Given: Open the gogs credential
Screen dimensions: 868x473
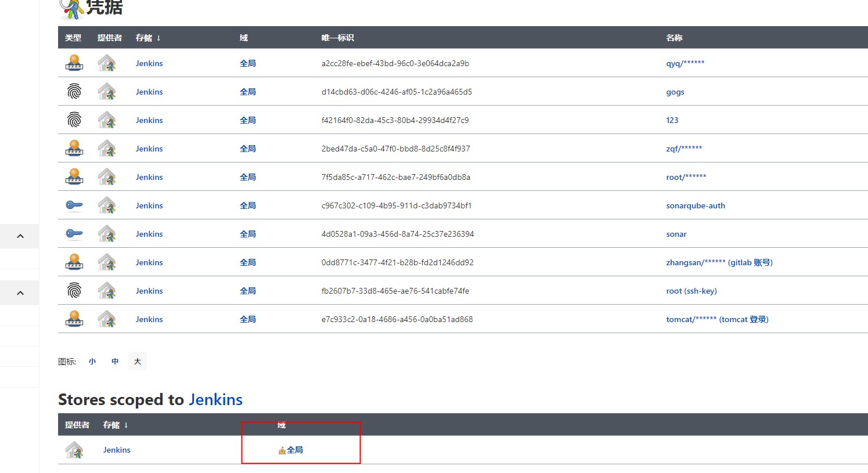Looking at the screenshot, I should pos(675,92).
